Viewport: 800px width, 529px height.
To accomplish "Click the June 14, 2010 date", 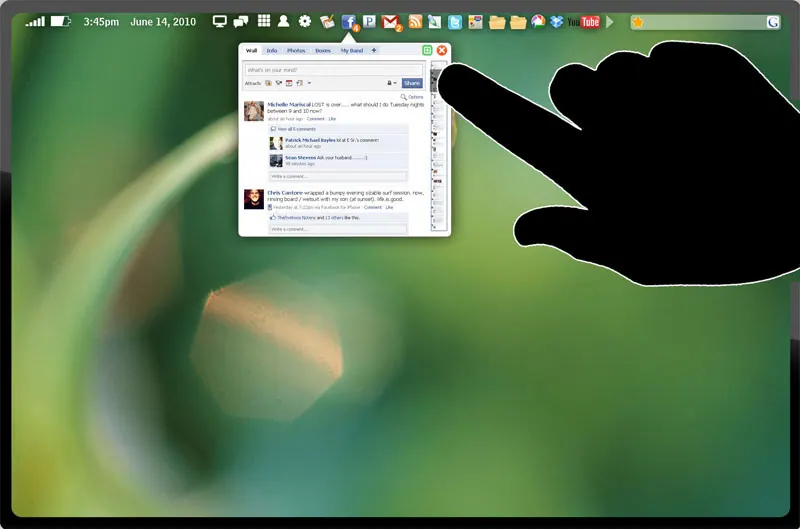I will coord(163,22).
